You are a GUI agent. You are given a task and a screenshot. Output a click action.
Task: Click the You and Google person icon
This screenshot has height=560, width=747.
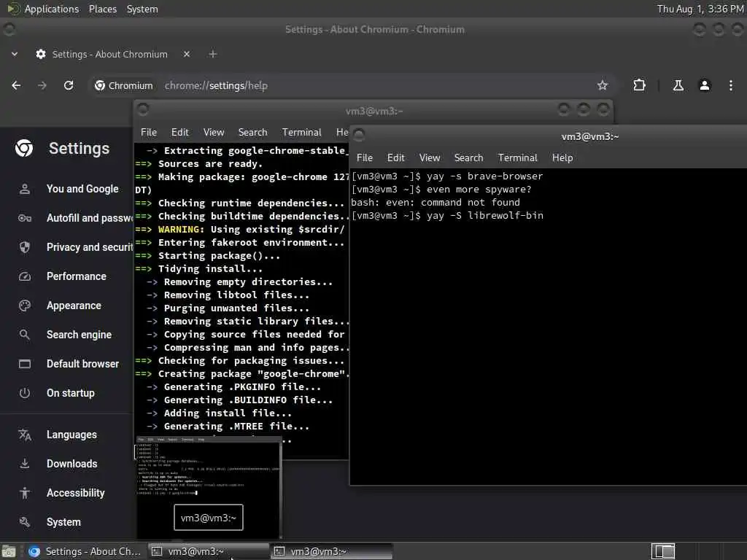25,189
